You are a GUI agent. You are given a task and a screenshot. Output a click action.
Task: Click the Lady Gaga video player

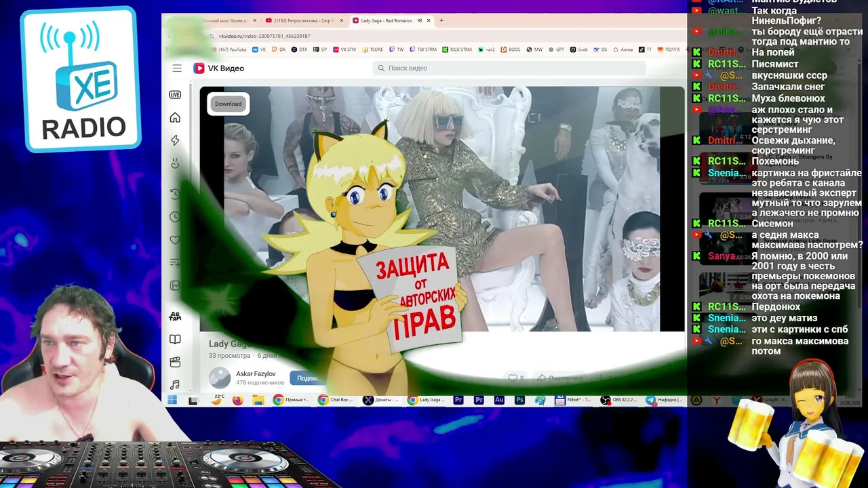(442, 209)
